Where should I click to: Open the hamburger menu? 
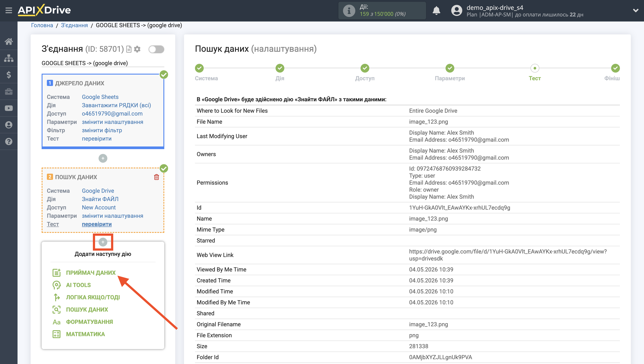(x=9, y=10)
